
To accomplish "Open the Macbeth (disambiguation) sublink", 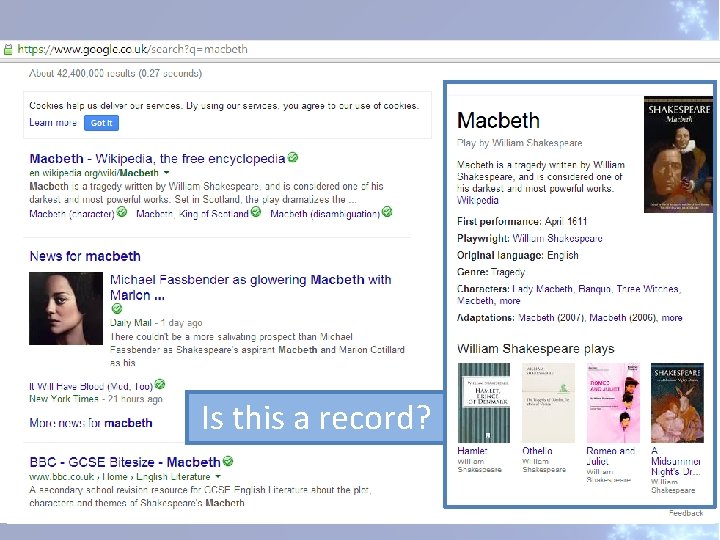I will pos(325,214).
